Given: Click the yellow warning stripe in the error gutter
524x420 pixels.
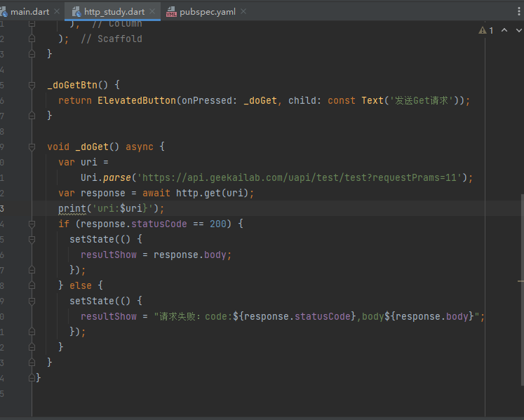Looking at the screenshot, I should [520, 281].
